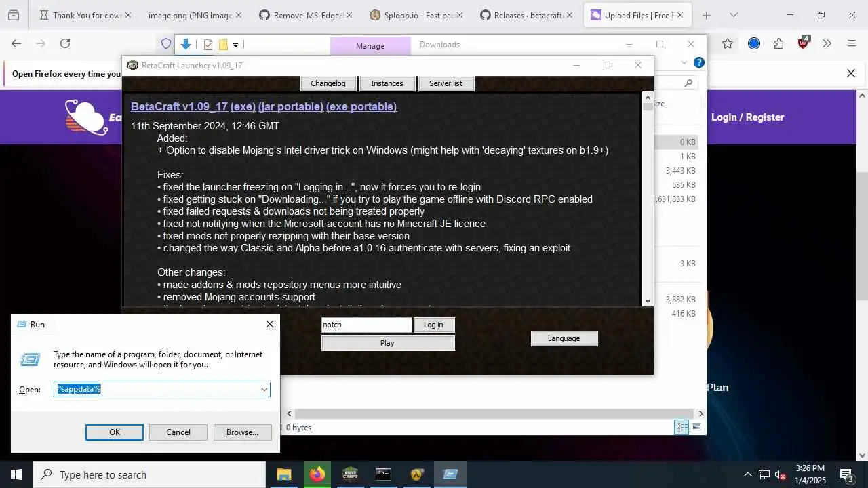This screenshot has width=868, height=488.
Task: Open the command prompt taskbar icon
Action: (383, 474)
